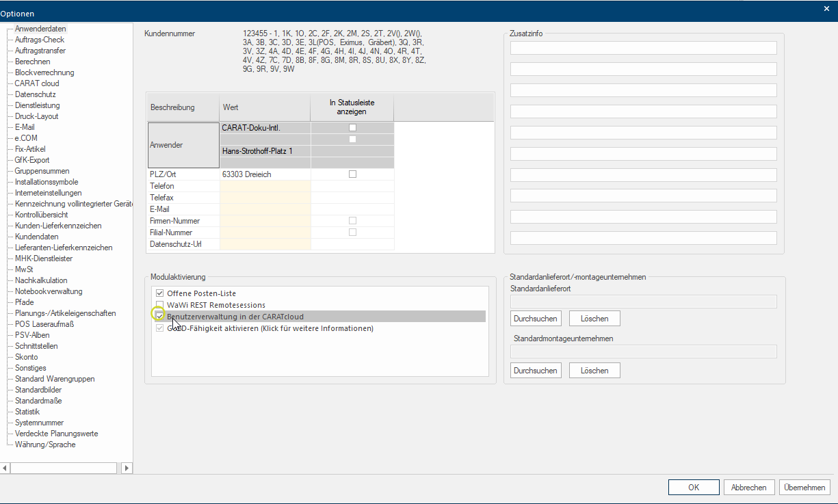Open Pfade settings
This screenshot has width=838, height=504.
25,302
